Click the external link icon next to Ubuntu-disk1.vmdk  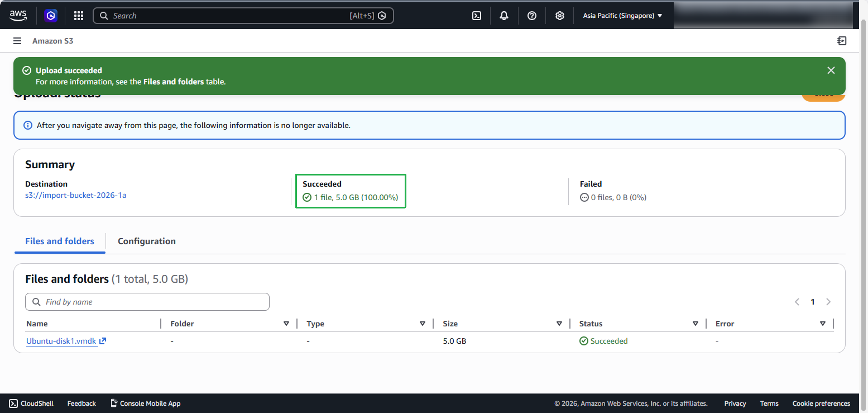pyautogui.click(x=103, y=341)
